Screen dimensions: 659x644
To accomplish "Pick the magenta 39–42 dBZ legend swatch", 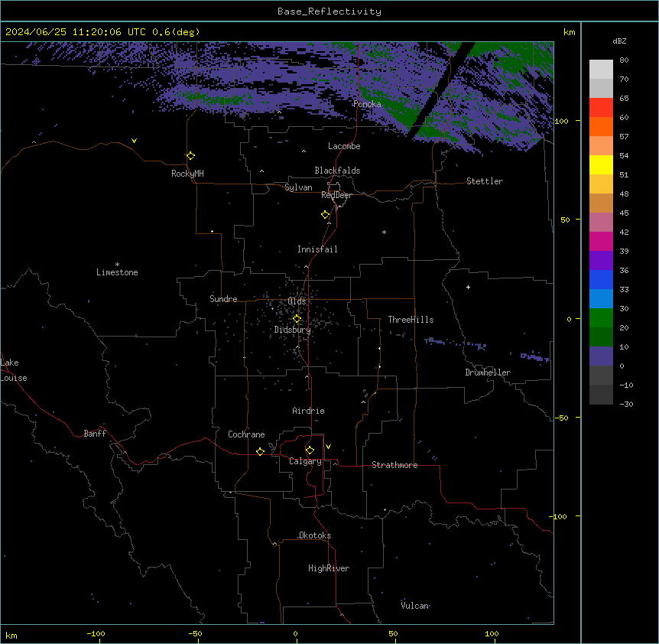I will point(601,241).
